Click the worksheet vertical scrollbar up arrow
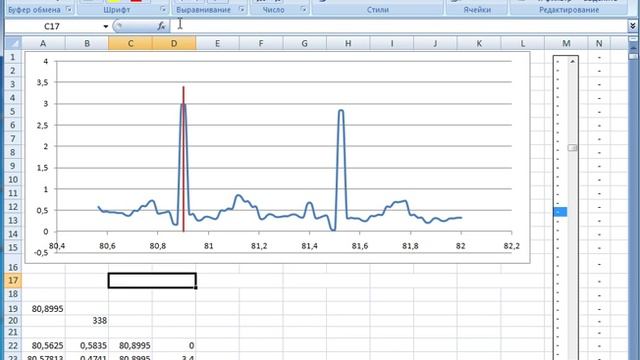Viewport: 640px width, 360px height. pyautogui.click(x=633, y=48)
